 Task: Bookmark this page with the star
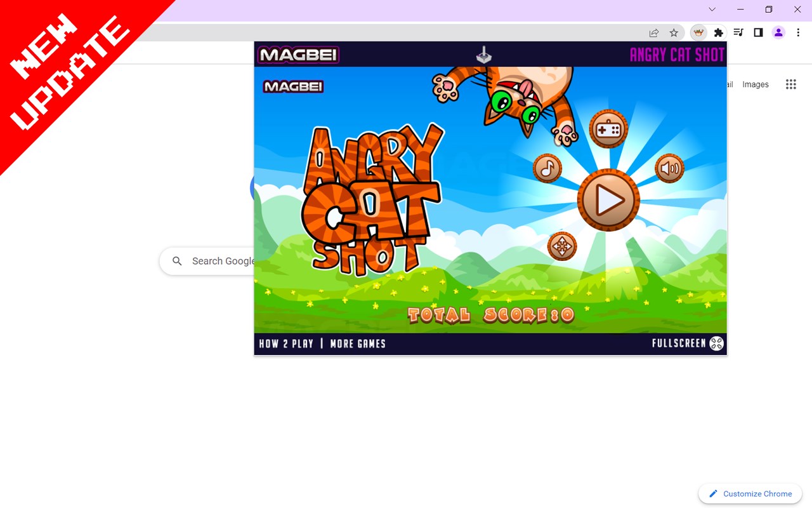click(x=674, y=32)
